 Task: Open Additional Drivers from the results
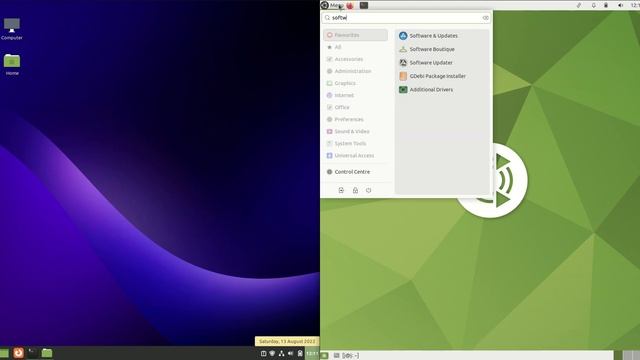[x=442, y=90]
